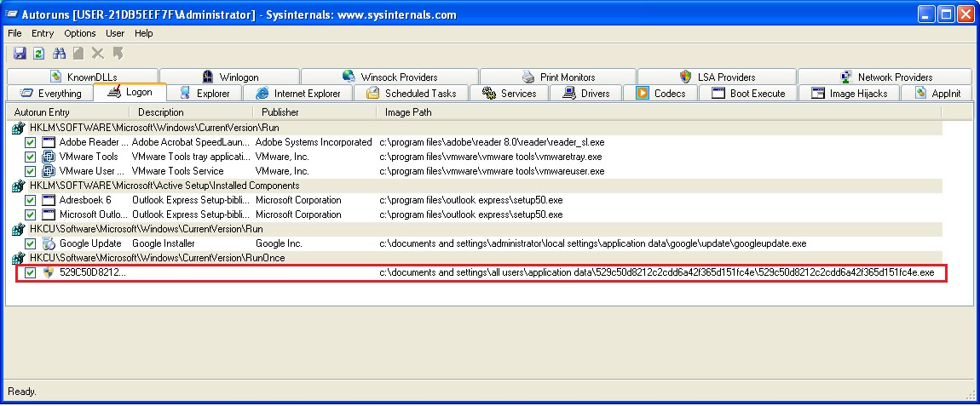Click the Ready status bar text
Image resolution: width=980 pixels, height=406 pixels.
pyautogui.click(x=22, y=392)
